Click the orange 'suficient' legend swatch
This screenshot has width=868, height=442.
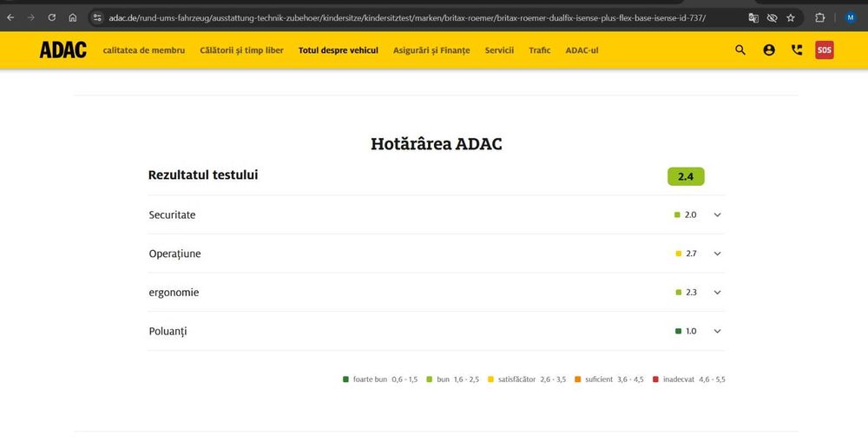pyautogui.click(x=578, y=379)
